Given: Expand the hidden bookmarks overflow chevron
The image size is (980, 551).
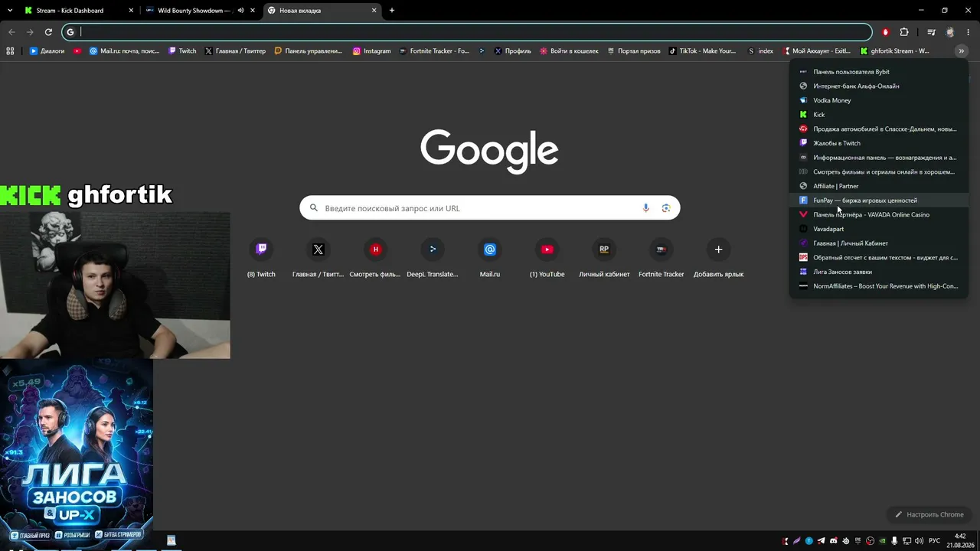Looking at the screenshot, I should pyautogui.click(x=961, y=51).
